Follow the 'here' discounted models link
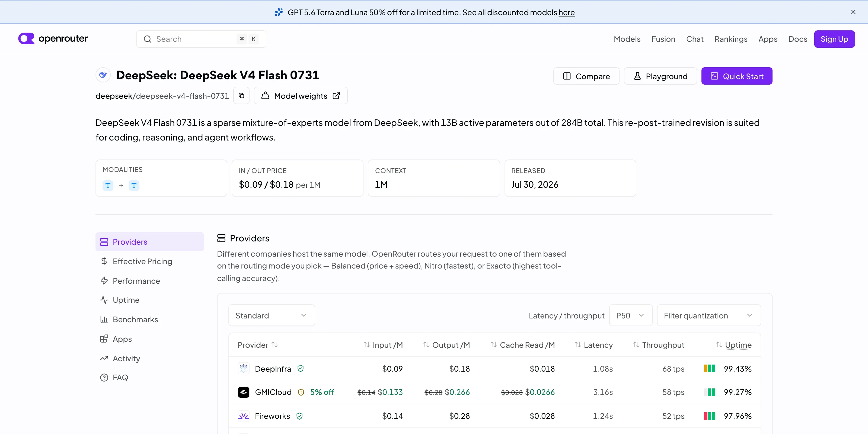The width and height of the screenshot is (868, 434). (x=566, y=12)
